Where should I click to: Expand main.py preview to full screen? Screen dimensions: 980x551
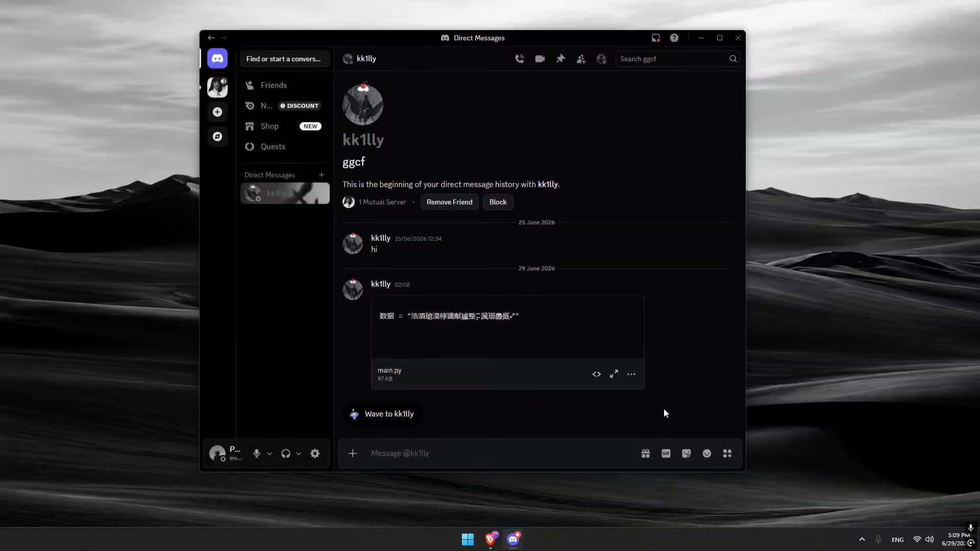pyautogui.click(x=614, y=374)
